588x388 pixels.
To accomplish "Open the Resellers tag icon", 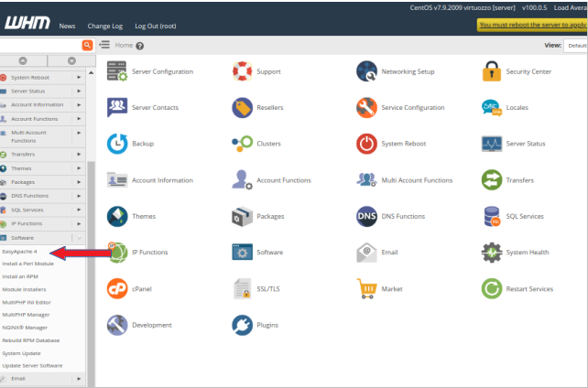I will [242, 107].
